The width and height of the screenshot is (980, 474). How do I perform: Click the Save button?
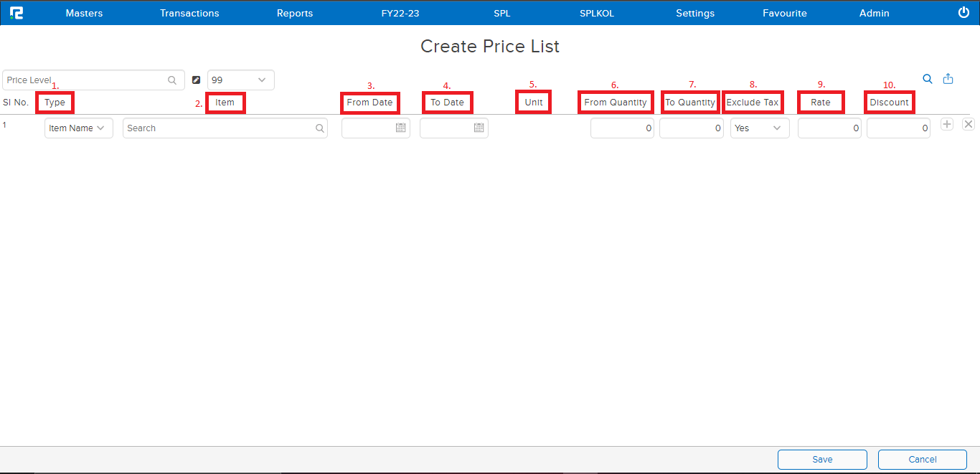(x=822, y=460)
